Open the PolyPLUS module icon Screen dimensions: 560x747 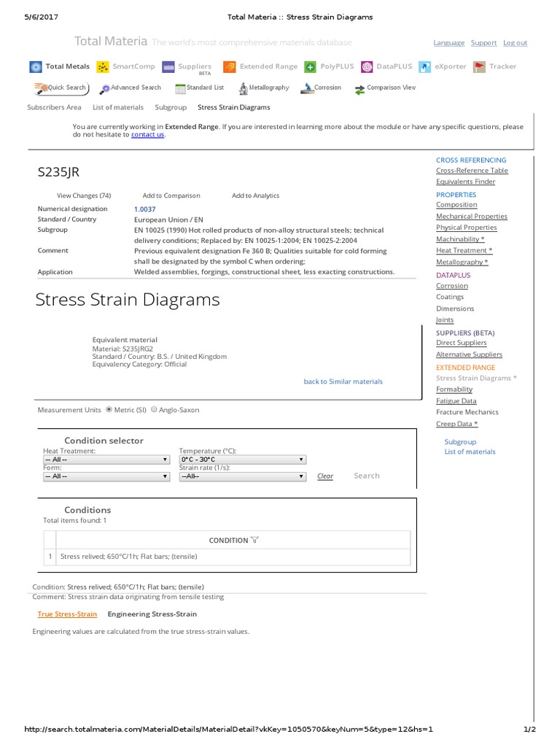pos(310,67)
